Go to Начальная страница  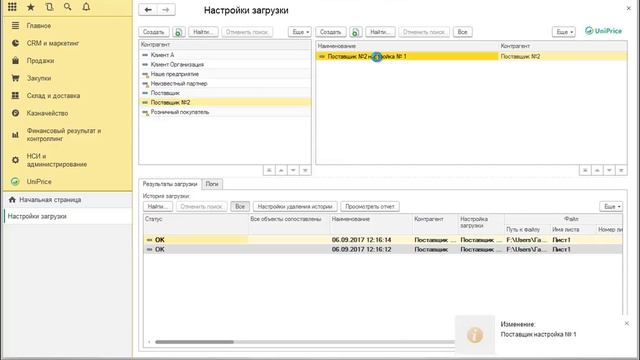(x=50, y=200)
